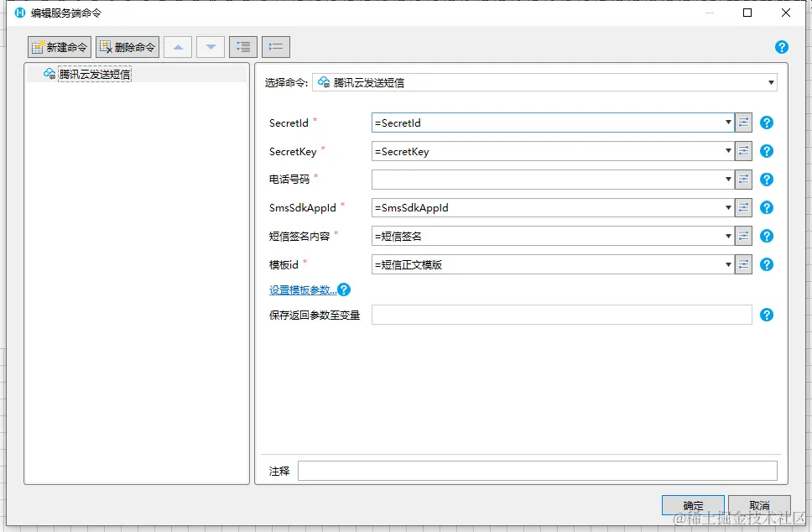
Task: Open the 选择命令 command dropdown
Action: coord(544,82)
